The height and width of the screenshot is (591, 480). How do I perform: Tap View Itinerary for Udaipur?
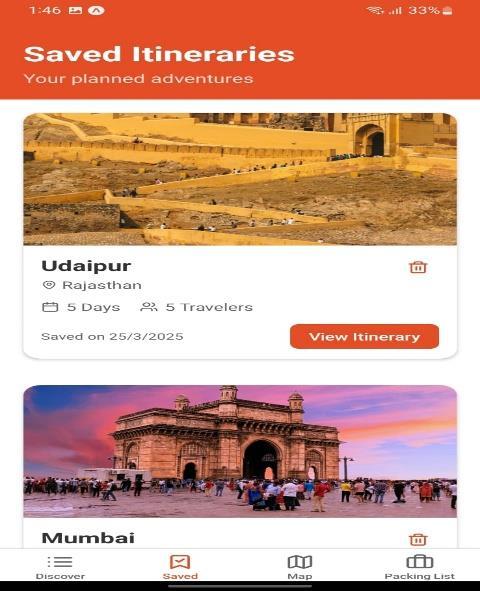[x=364, y=336]
